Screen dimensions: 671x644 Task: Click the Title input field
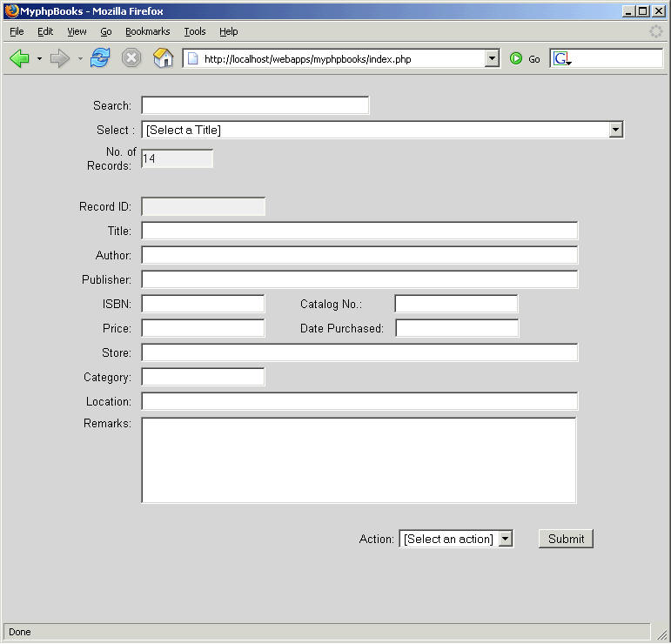(x=359, y=231)
